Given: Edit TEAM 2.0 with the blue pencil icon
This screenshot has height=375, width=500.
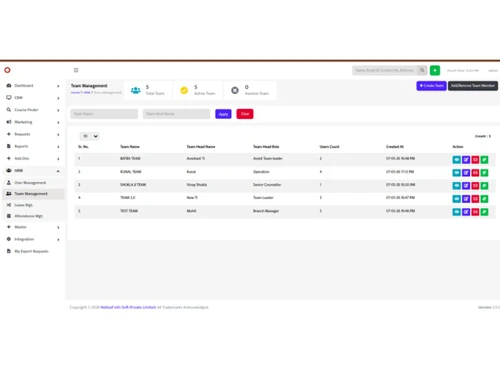Looking at the screenshot, I should [x=466, y=199].
